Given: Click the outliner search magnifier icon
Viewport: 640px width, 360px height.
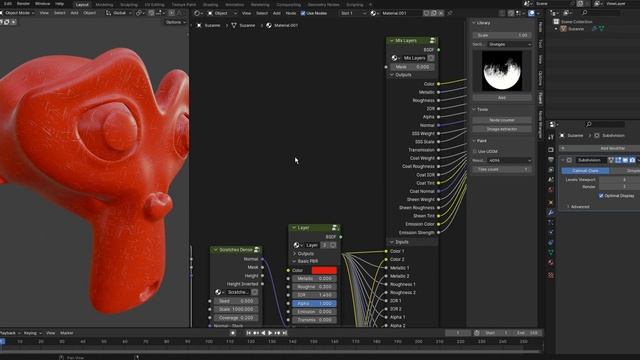Looking at the screenshot, I should 584,13.
